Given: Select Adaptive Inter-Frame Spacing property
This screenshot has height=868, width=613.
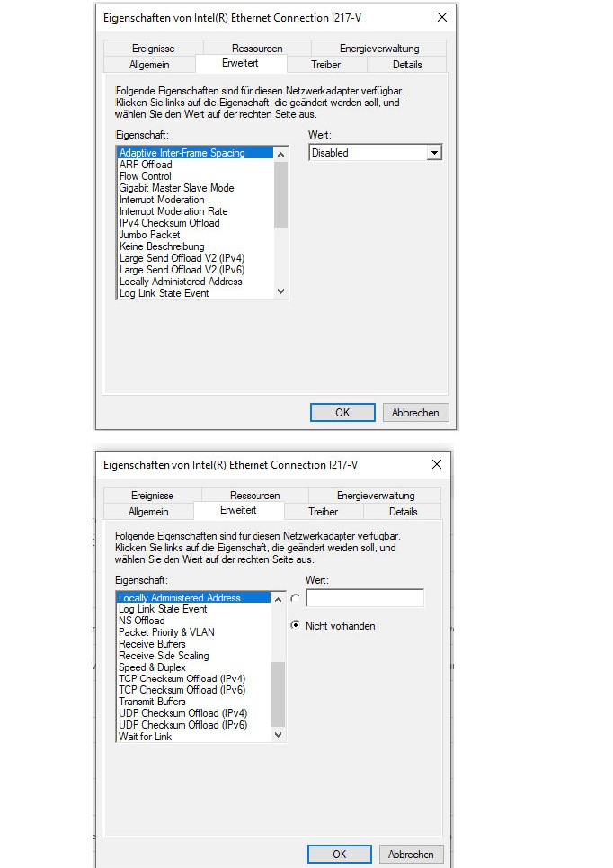Looking at the screenshot, I should point(196,153).
